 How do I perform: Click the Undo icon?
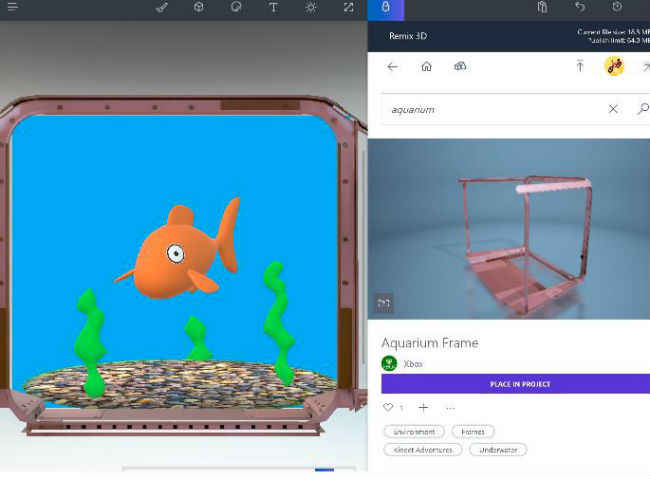(580, 7)
